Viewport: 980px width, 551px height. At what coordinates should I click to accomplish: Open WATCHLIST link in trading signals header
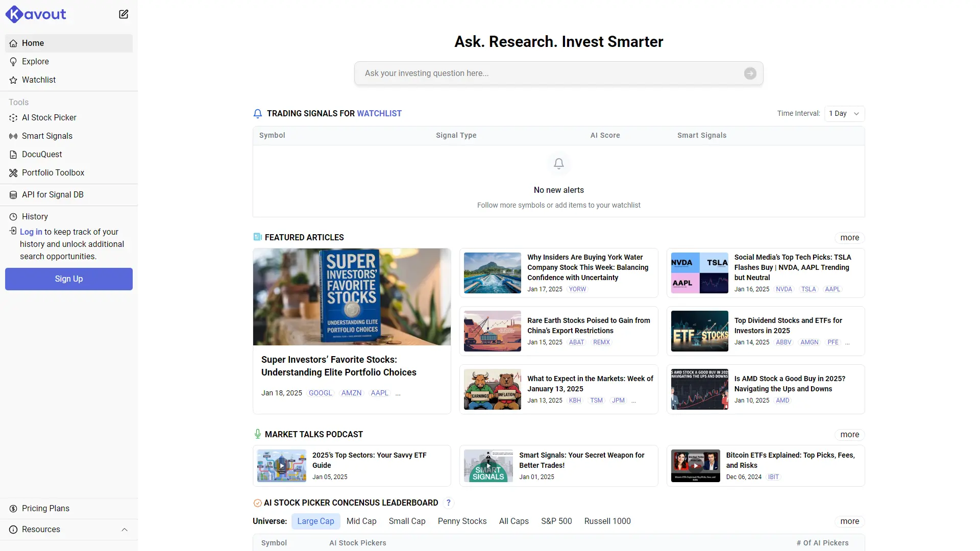pos(379,114)
